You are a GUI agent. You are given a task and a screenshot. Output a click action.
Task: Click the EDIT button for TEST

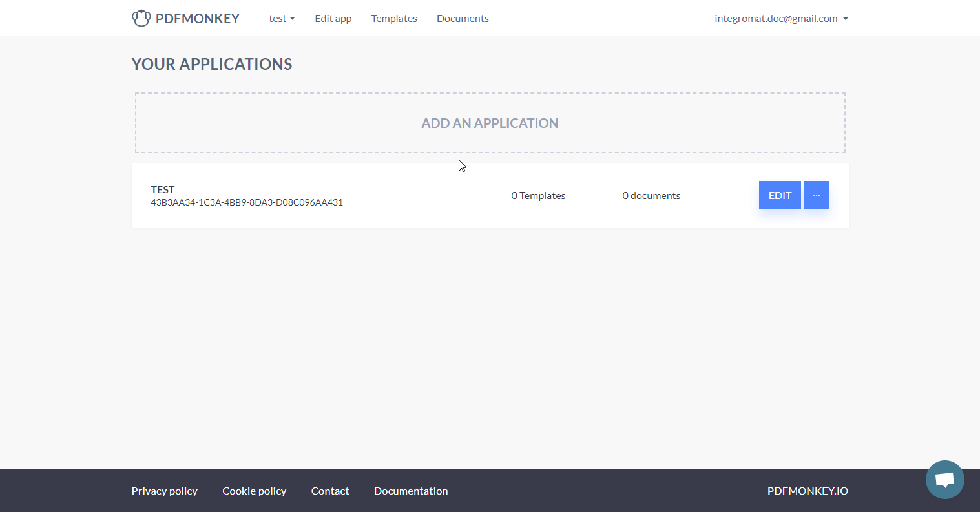click(780, 195)
